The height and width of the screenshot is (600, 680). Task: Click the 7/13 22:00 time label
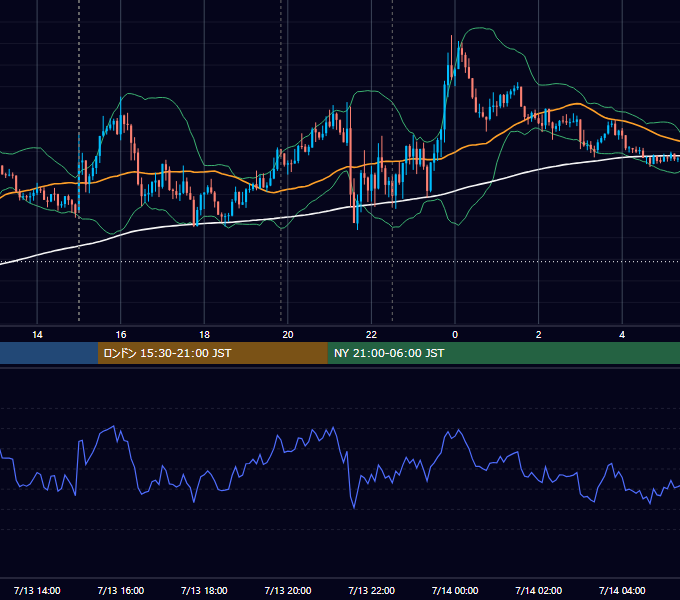click(372, 590)
